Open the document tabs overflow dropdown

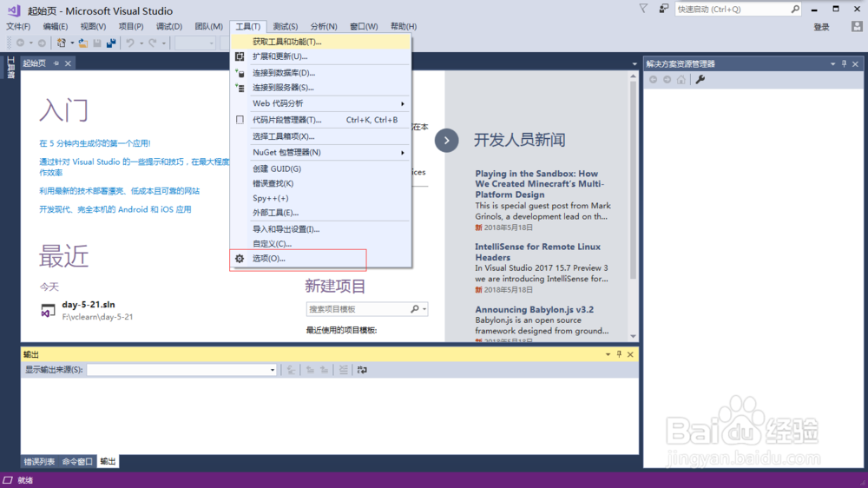tap(635, 64)
